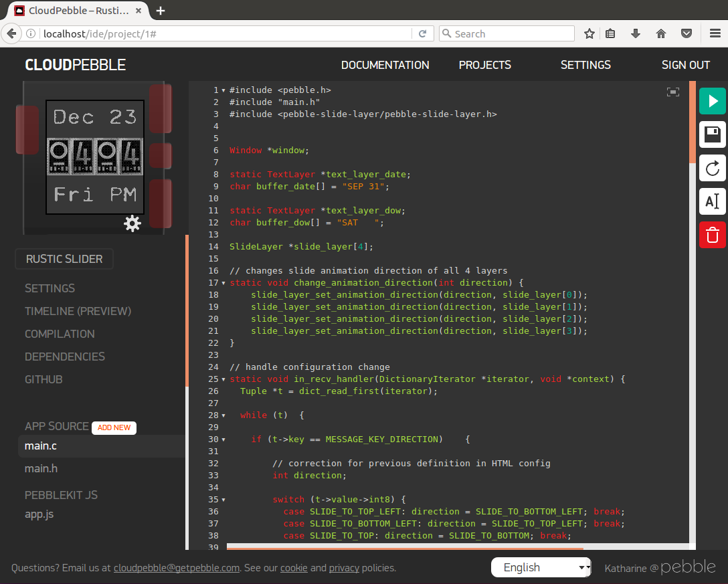This screenshot has height=584, width=728.
Task: Click the cloudpebble@getpebble.com email link
Action: pyautogui.click(x=177, y=568)
